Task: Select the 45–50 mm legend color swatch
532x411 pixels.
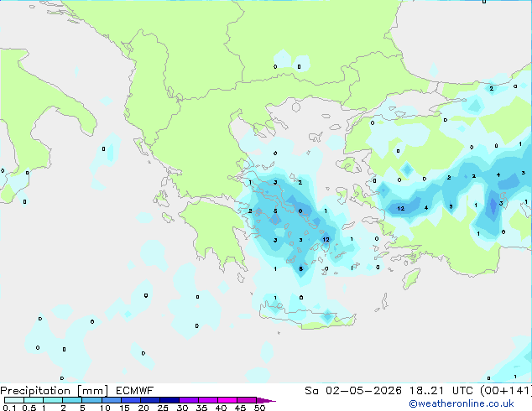Action: 247,400
